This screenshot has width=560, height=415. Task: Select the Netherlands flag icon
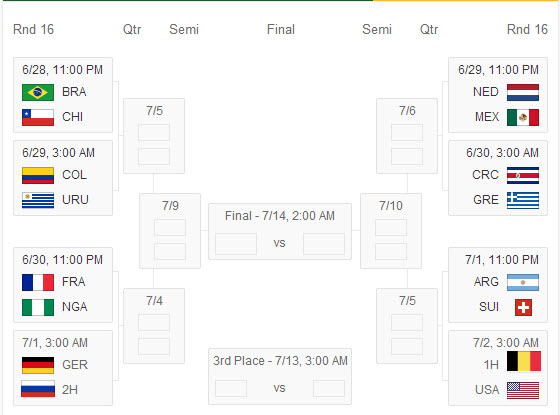pyautogui.click(x=523, y=92)
